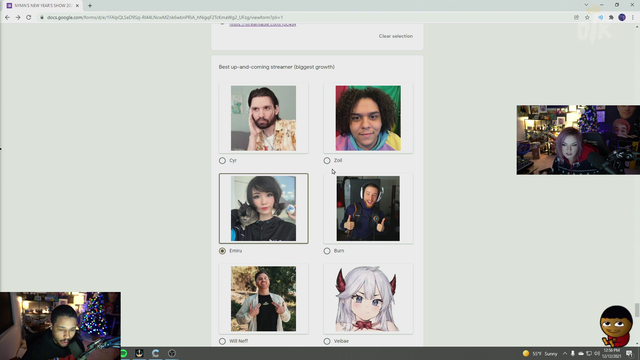Go forward to the next page
This screenshot has width=640, height=360.
[x=18, y=18]
